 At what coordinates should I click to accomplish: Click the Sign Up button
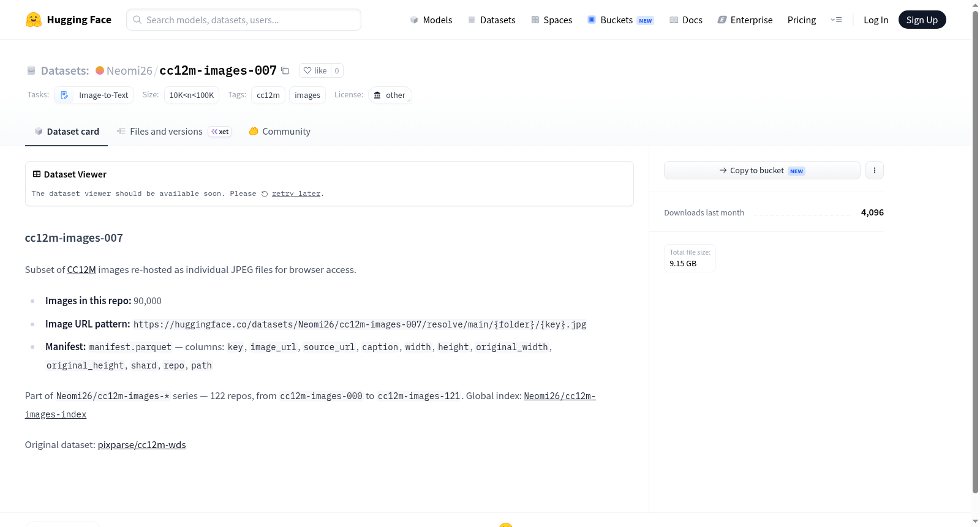point(922,20)
